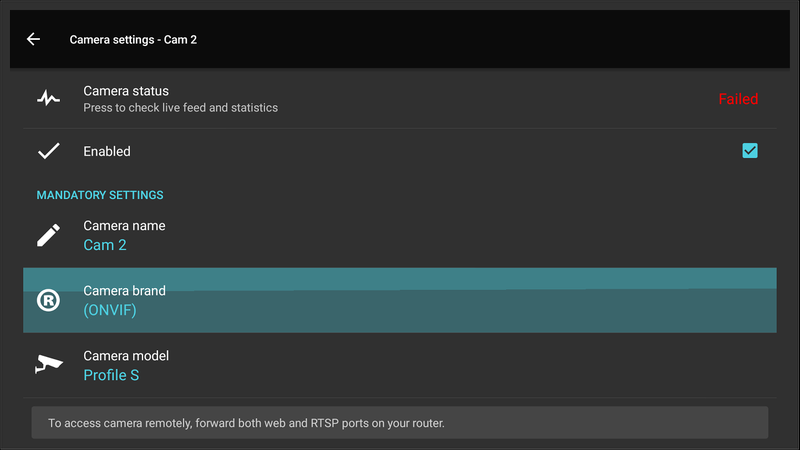Click the Enabled label text
Image resolution: width=800 pixels, height=450 pixels.
(107, 152)
